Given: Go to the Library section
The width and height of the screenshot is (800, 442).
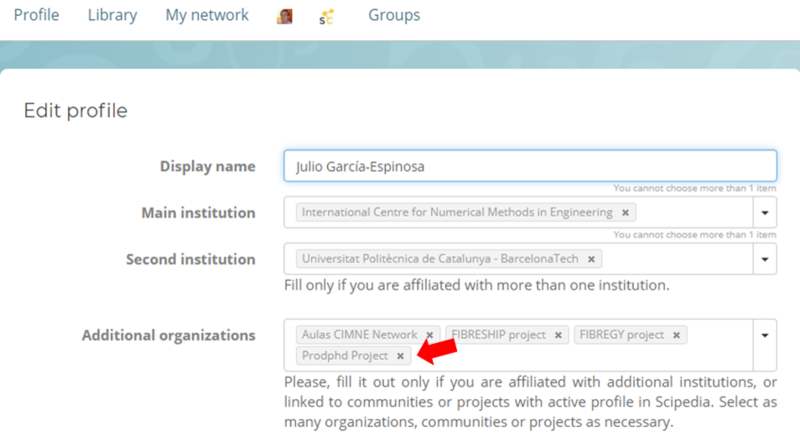Looking at the screenshot, I should [x=112, y=15].
